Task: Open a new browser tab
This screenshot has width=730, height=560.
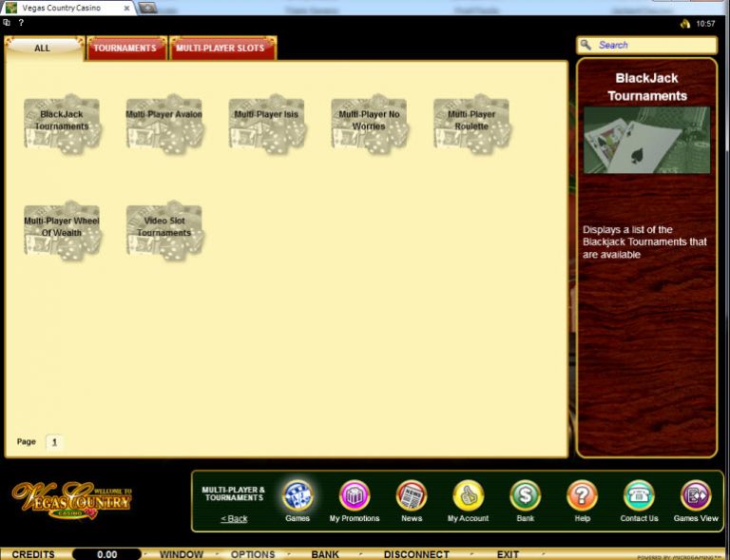Action: (148, 7)
